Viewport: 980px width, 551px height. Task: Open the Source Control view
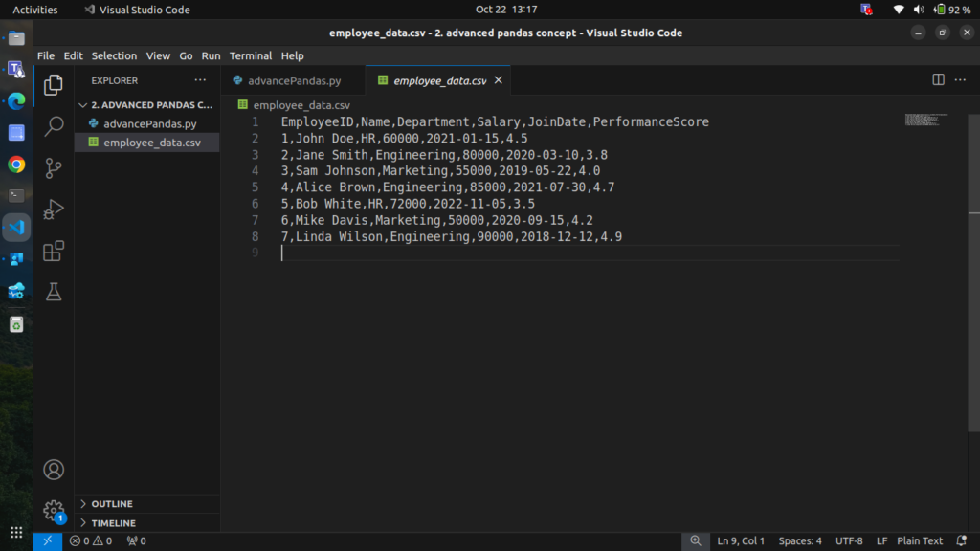click(x=54, y=168)
